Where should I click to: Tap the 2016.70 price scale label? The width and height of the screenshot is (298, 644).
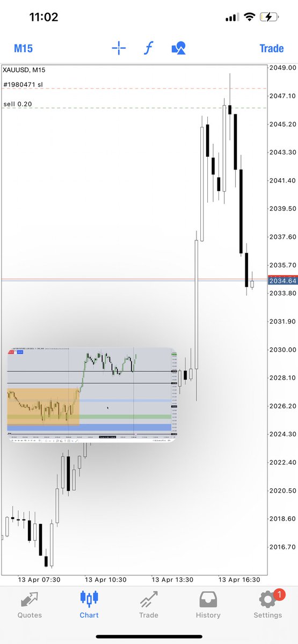click(284, 546)
